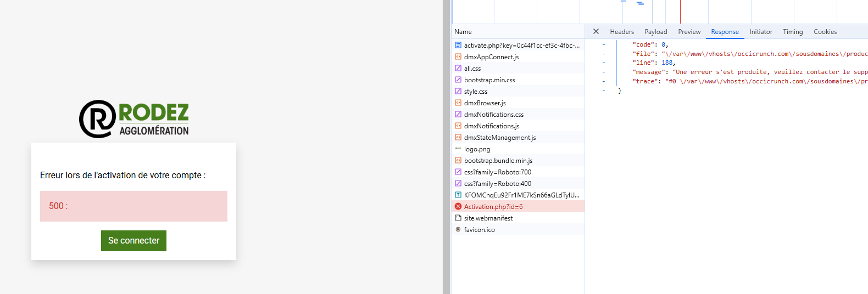Image resolution: width=868 pixels, height=294 pixels.
Task: Select the css?family=Roboto:400 request
Action: pos(518,183)
